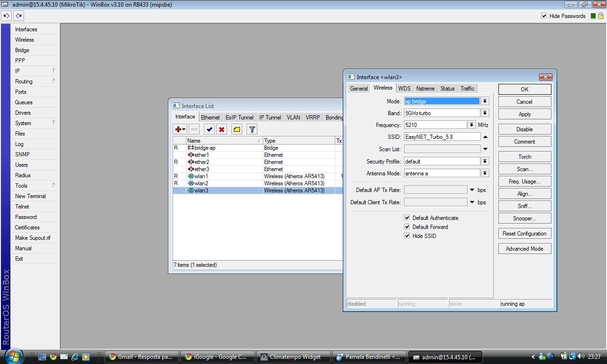Click the red plus Add icon in Interface List
Image resolution: width=607 pixels, height=364 pixels.
pos(180,129)
